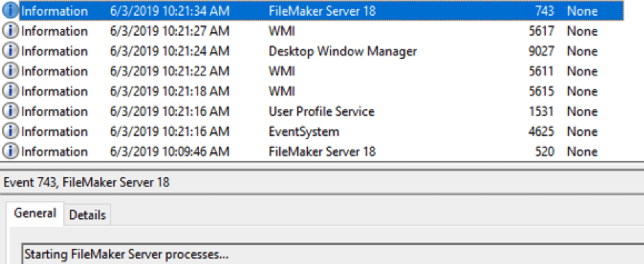Select the 10:21:34 AM timestamp cell
Image resolution: width=644 pixels, height=264 pixels.
click(169, 11)
